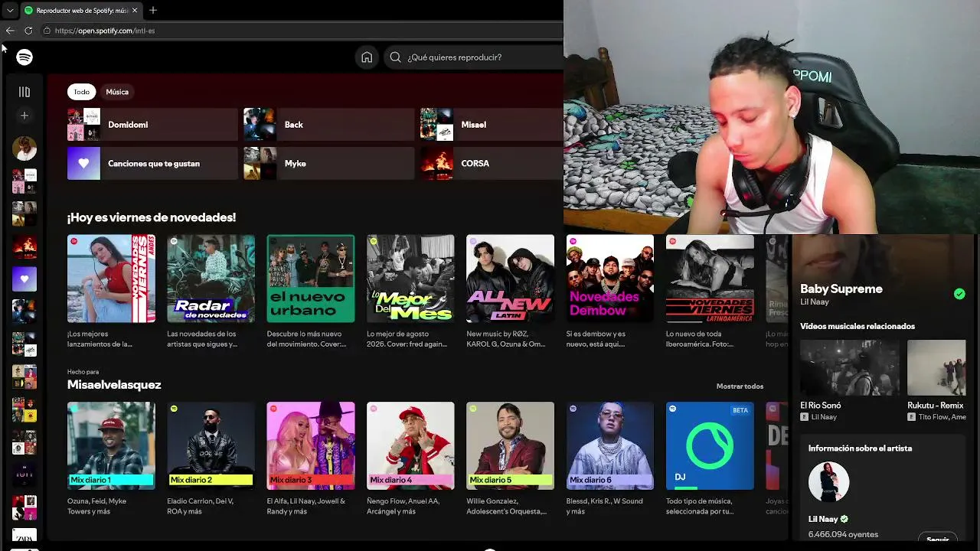The image size is (980, 551).
Task: Click the Baby Supreme song title
Action: [841, 289]
